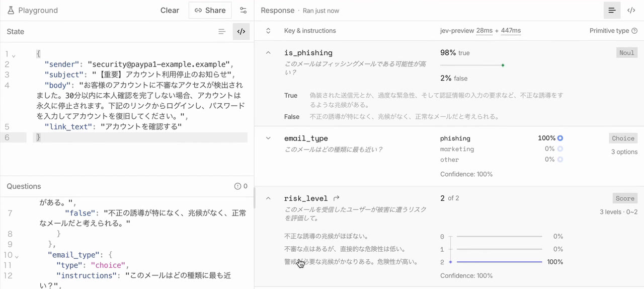Collapse the risk_level result row
Screen dimensions: 644x289
pyautogui.click(x=268, y=198)
